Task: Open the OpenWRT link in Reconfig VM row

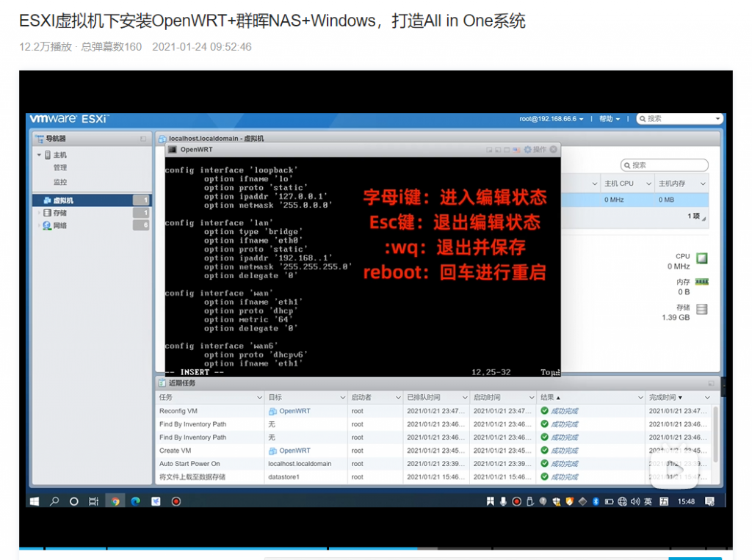Action: 294,411
